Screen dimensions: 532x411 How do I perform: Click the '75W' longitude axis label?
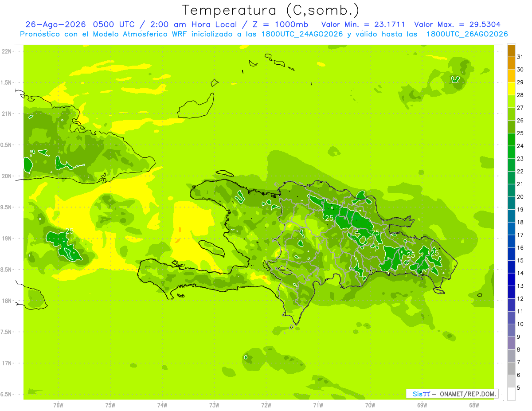110,405
